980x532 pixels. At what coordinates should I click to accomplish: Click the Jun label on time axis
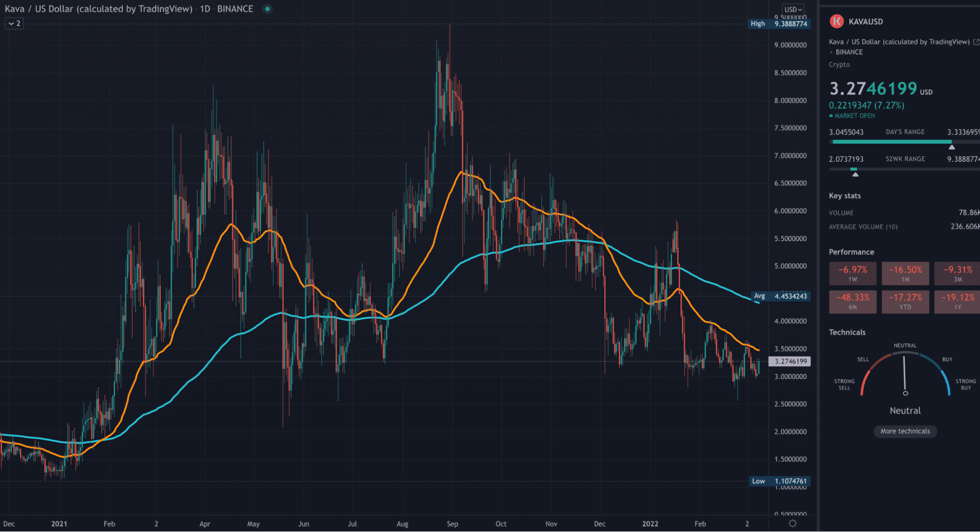[304, 524]
